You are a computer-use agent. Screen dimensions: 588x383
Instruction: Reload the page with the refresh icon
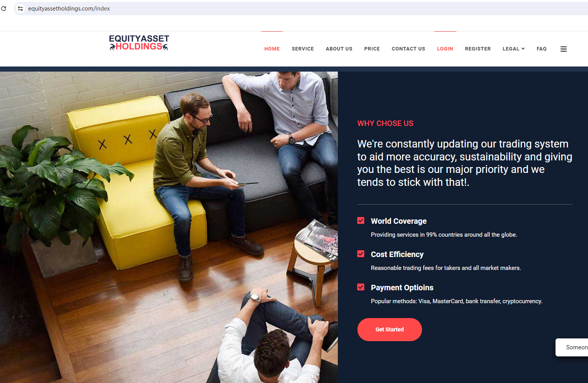pyautogui.click(x=4, y=8)
